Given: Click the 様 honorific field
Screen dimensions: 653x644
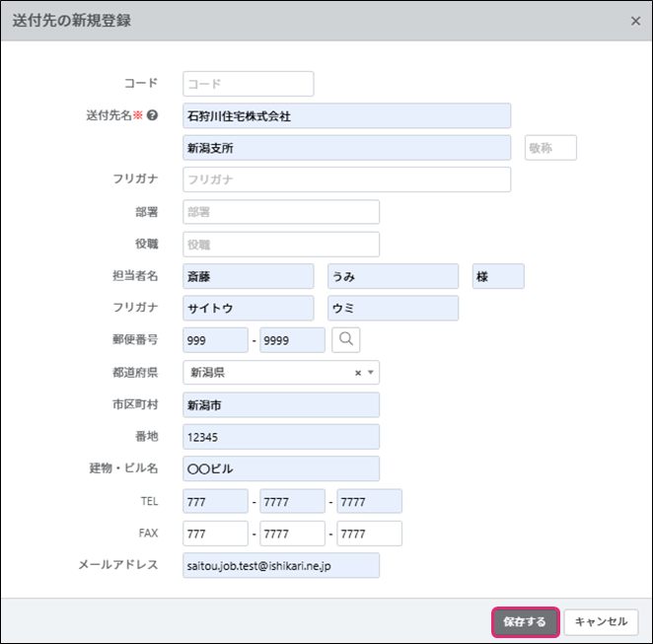Looking at the screenshot, I should click(x=498, y=276).
